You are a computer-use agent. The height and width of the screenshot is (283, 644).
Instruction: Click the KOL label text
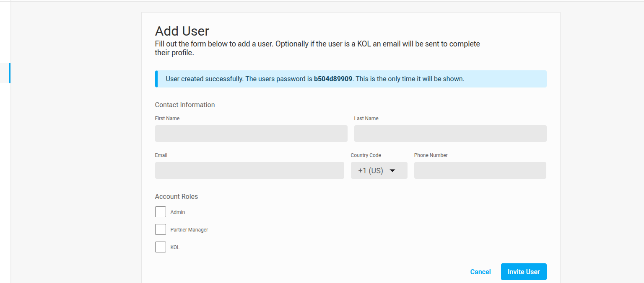tap(175, 247)
